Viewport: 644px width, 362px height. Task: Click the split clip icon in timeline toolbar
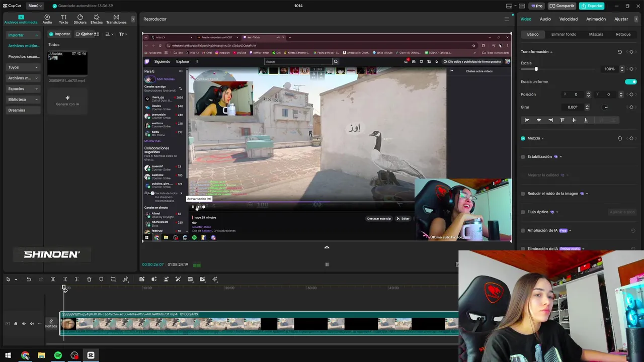point(53,279)
